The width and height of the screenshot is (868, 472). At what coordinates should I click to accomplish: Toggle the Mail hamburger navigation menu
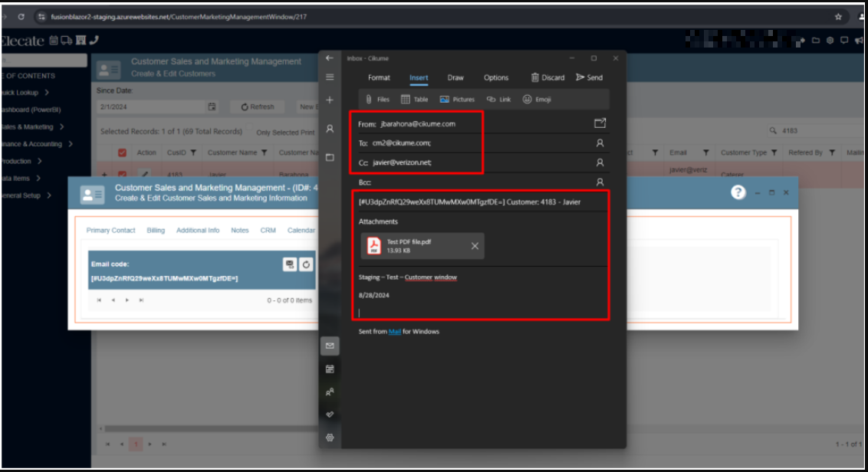tap(330, 77)
